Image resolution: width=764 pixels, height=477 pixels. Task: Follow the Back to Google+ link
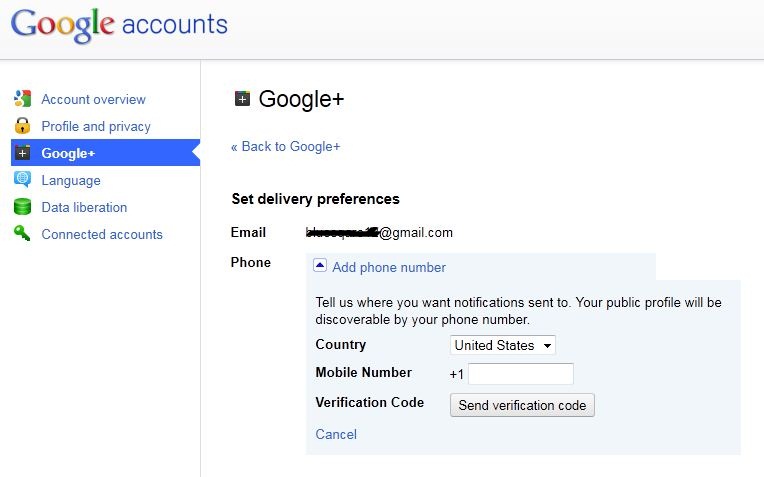[x=286, y=146]
